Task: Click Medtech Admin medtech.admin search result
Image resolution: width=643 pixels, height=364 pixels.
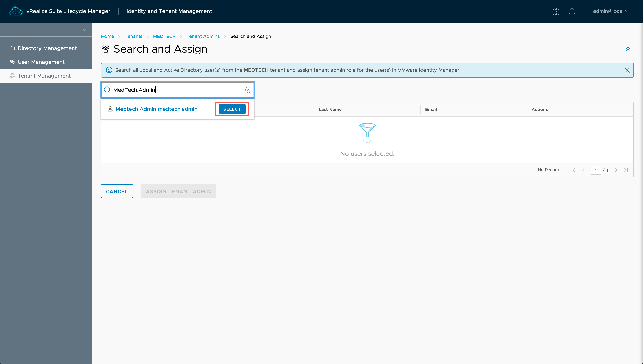Action: [156, 109]
